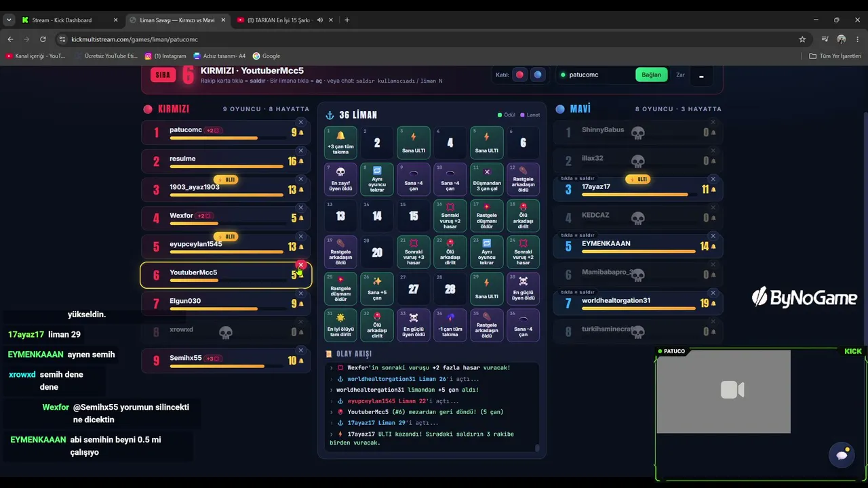
Task: Open port 16 'Sonraki vuruş +2 hasar'
Action: 450,216
